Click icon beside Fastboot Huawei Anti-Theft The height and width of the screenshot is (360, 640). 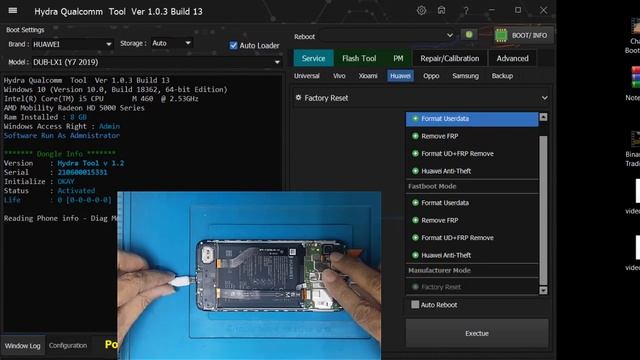[415, 256]
